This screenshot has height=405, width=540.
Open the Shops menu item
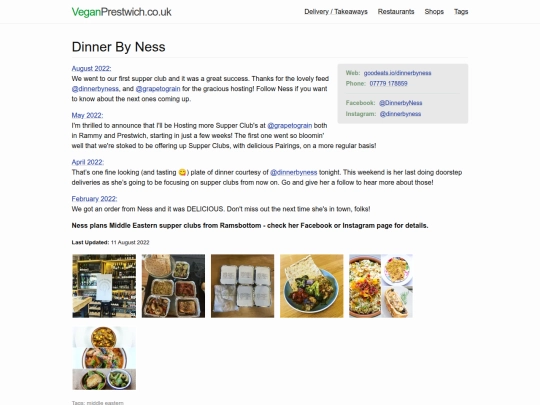click(x=434, y=12)
